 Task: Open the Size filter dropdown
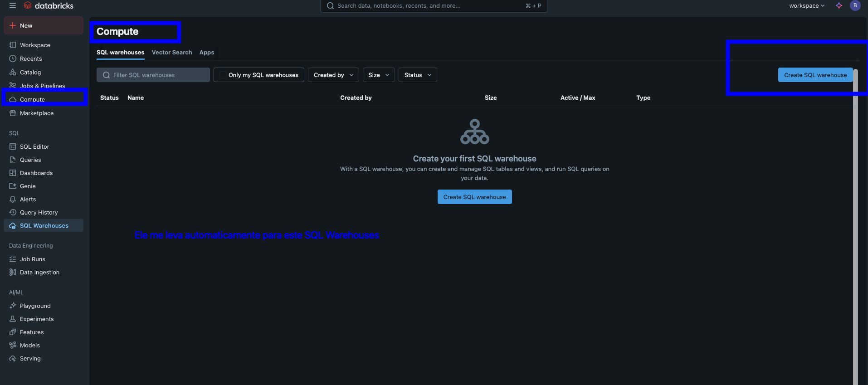point(379,75)
